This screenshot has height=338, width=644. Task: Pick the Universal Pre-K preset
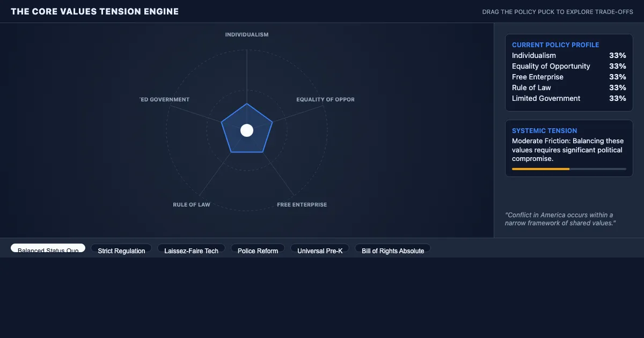click(x=320, y=248)
